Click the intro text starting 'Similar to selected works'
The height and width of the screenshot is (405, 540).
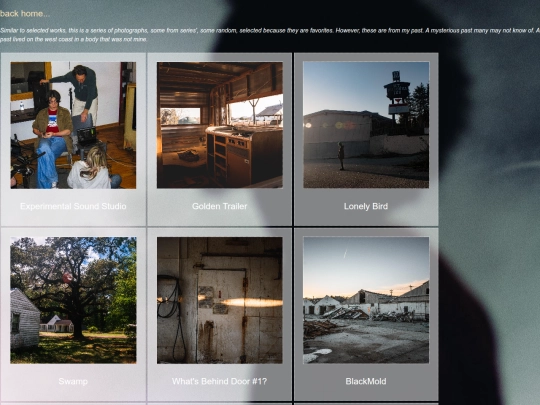click(x=270, y=35)
